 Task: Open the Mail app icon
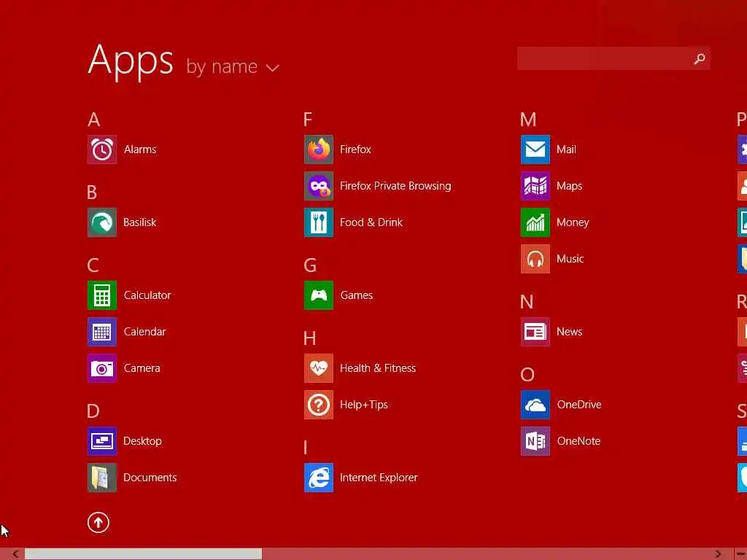tap(535, 149)
